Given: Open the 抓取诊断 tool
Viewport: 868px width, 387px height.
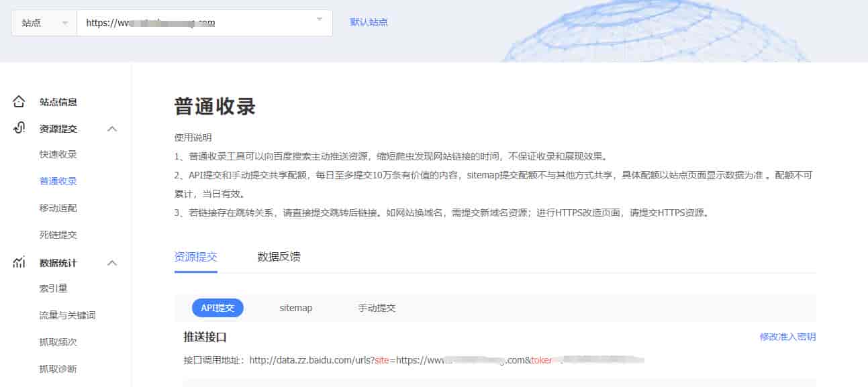Looking at the screenshot, I should click(x=58, y=367).
